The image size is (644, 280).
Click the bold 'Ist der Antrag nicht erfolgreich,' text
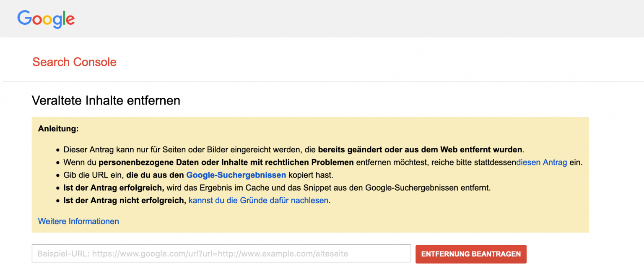[x=125, y=200]
